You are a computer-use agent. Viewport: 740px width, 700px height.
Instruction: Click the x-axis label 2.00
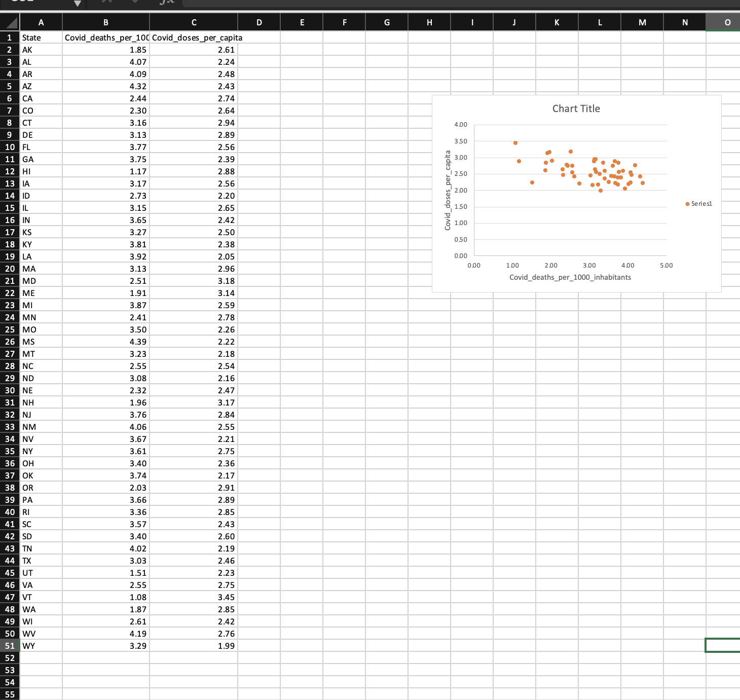point(551,266)
